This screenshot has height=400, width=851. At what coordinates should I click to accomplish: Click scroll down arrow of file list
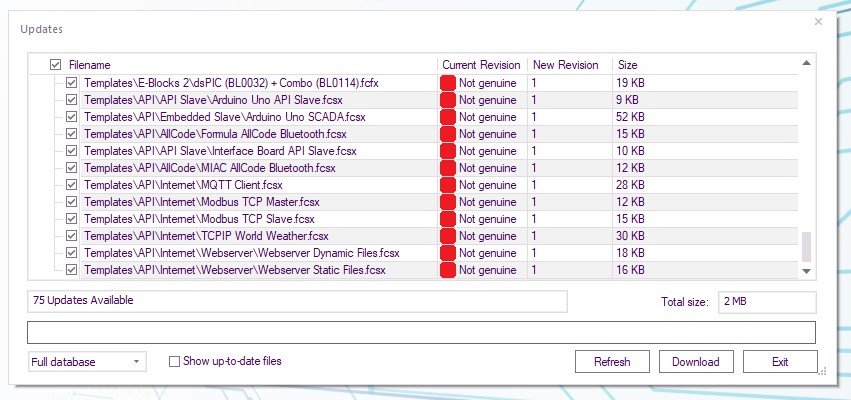pyautogui.click(x=807, y=271)
